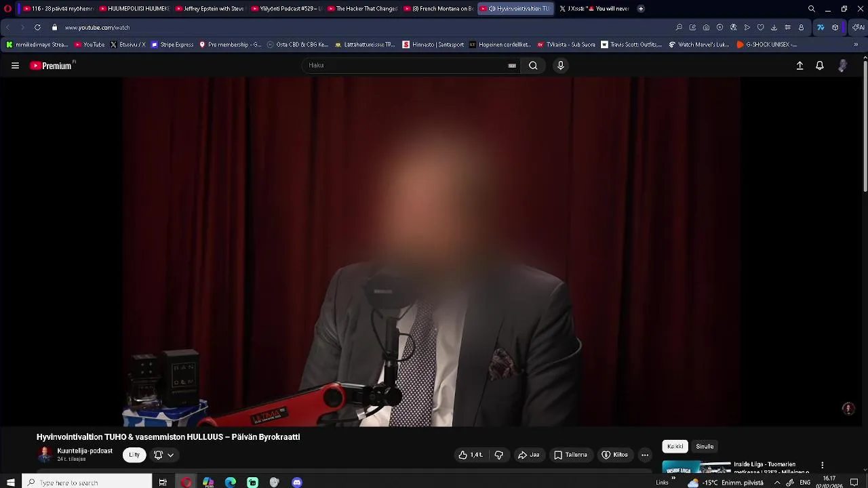Open the G-SHOCK UNISEX bookmark
The width and height of the screenshot is (868, 488).
766,45
